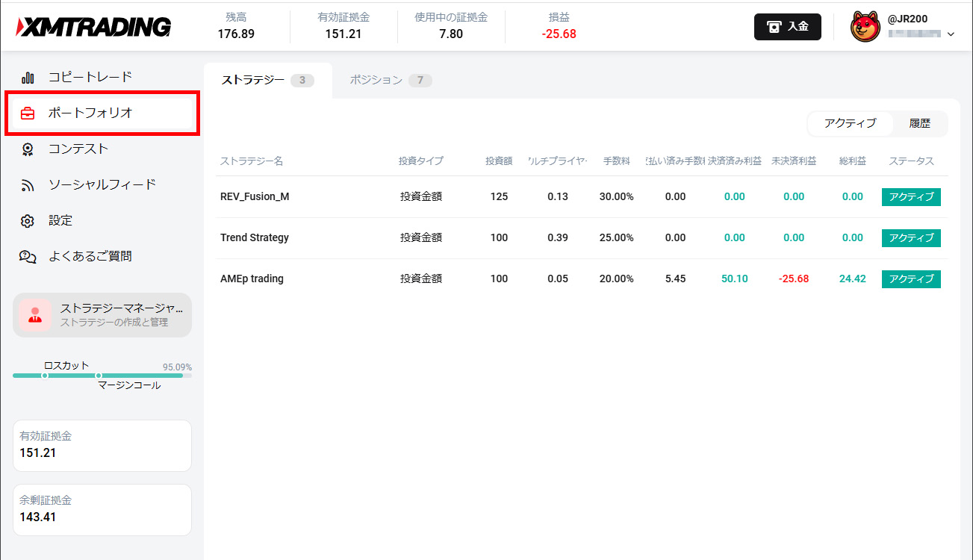This screenshot has width=973, height=560.
Task: Click the 総利益 column header
Action: (x=853, y=161)
